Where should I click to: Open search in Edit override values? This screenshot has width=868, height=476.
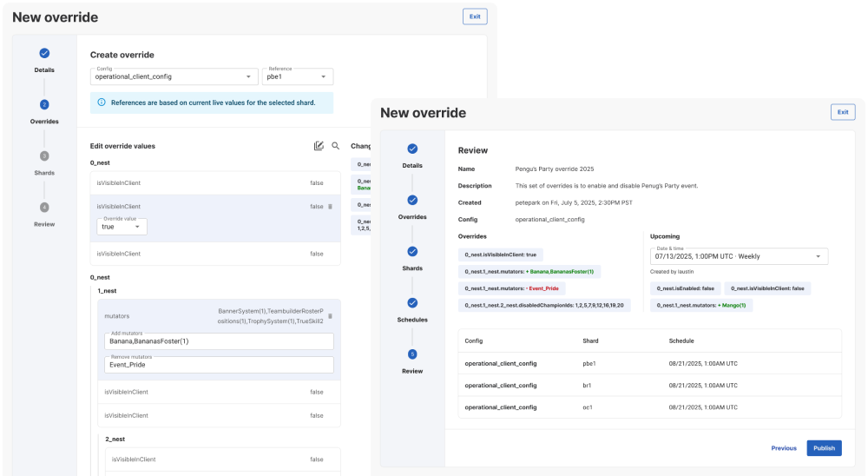(x=335, y=146)
